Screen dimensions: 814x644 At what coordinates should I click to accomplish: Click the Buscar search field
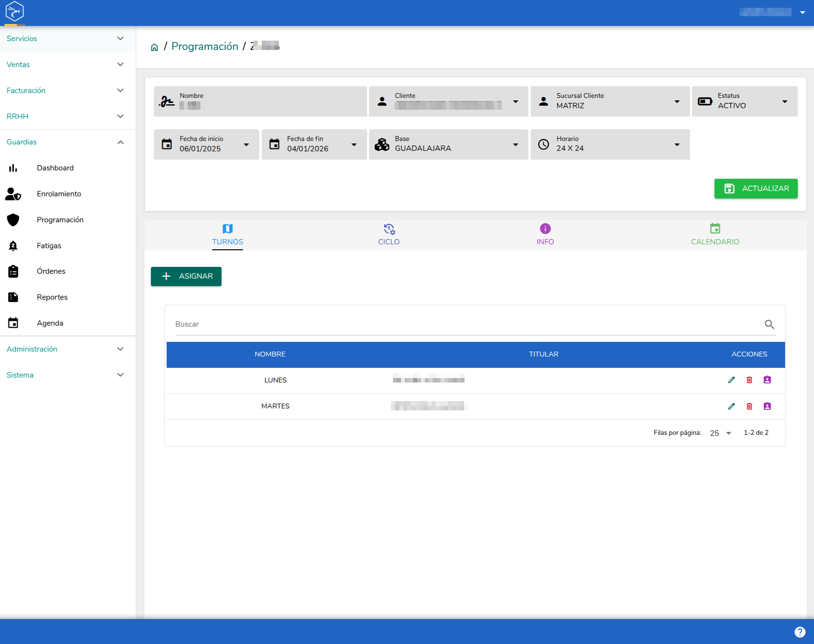pyautogui.click(x=466, y=324)
